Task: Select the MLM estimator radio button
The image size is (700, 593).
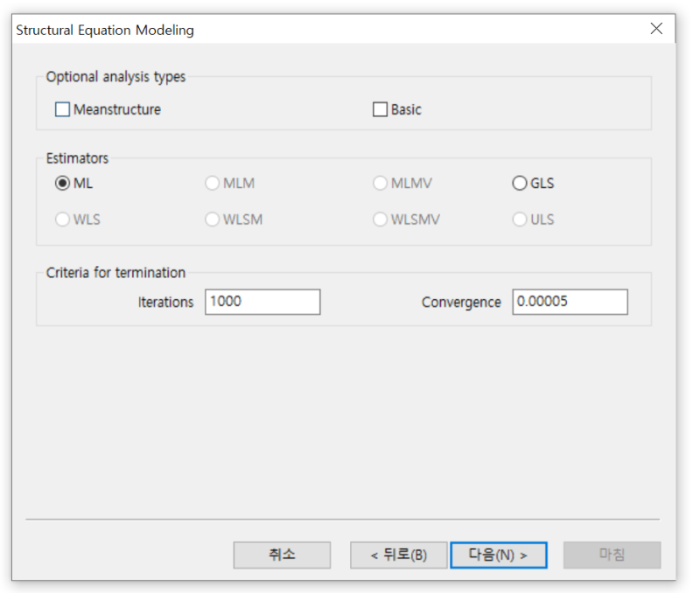Action: pos(212,183)
